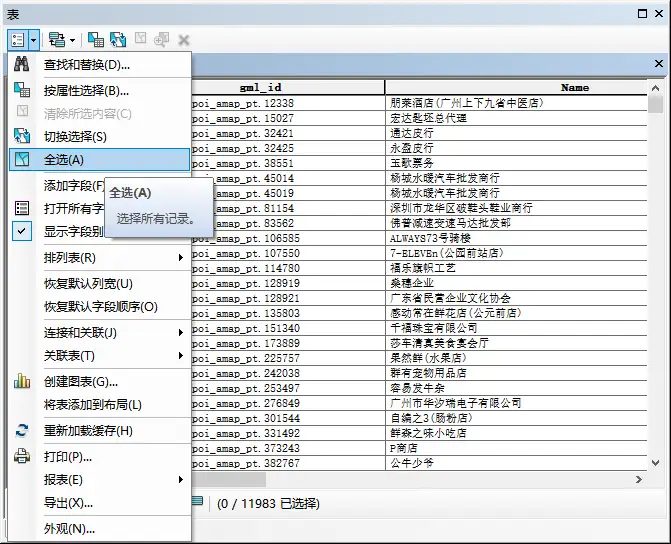This screenshot has width=671, height=544.
Task: Click cell 深圳市龙华区破鞋头鞋业商行
Action: [516, 208]
